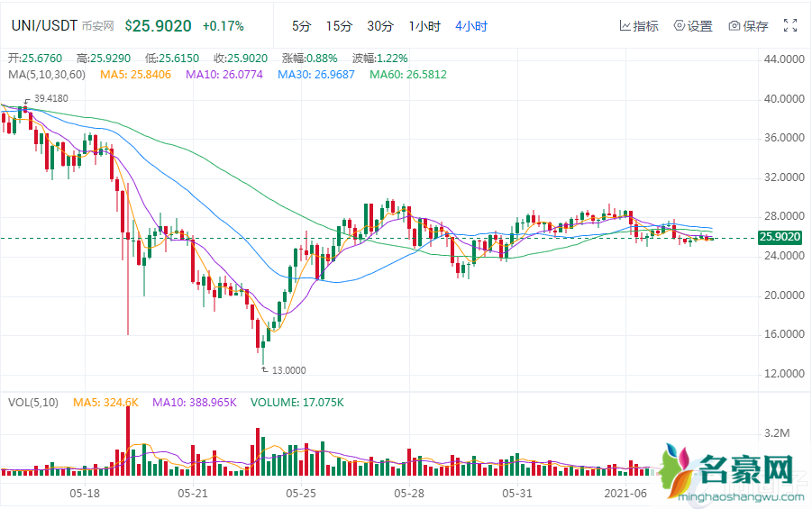Viewport: 812px width, 509px height.
Task: Switch to 5分 timeframe
Action: [x=301, y=26]
